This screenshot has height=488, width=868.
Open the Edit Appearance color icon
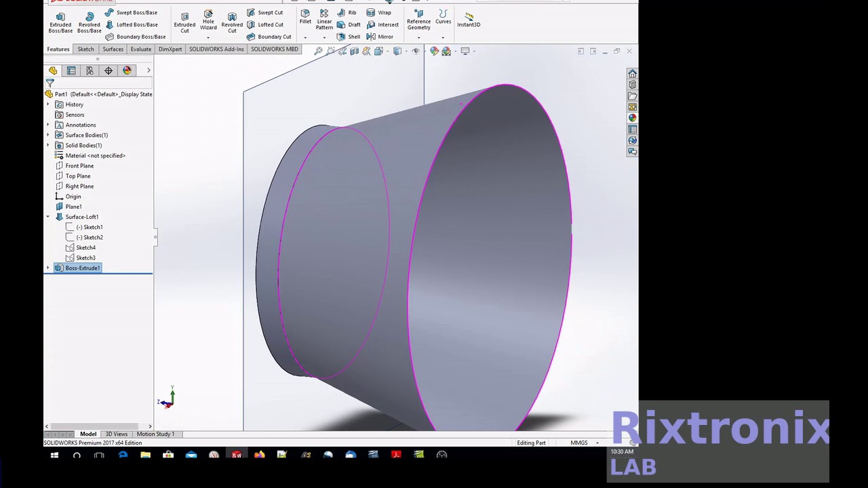coord(434,51)
